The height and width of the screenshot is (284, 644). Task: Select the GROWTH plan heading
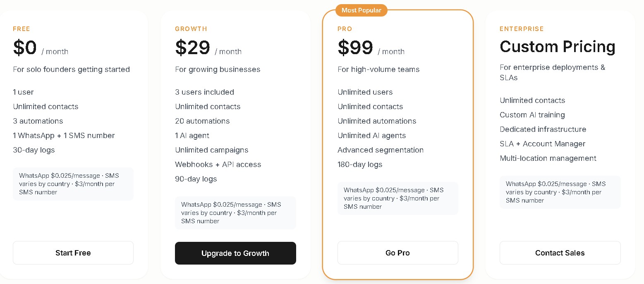[191, 29]
